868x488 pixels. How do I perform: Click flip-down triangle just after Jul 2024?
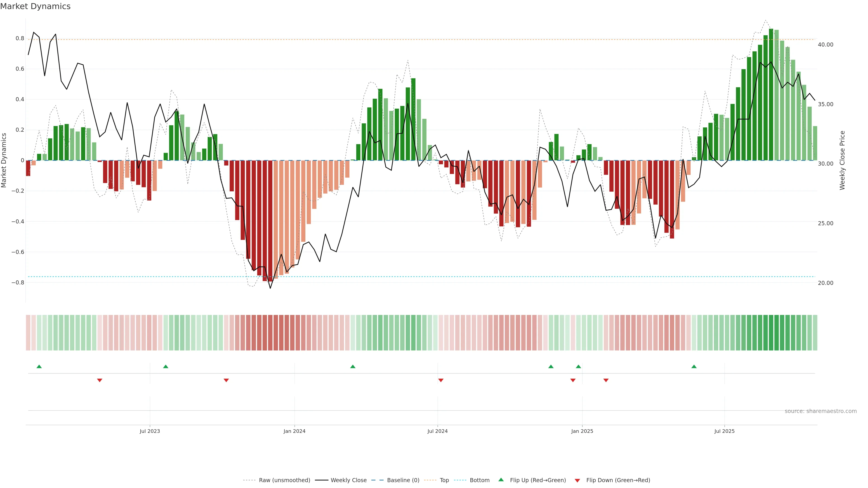tap(441, 380)
